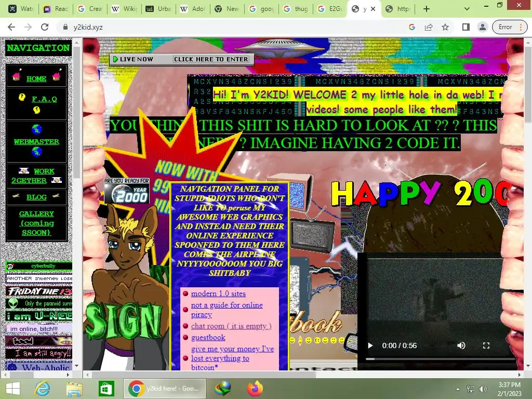The width and height of the screenshot is (532, 399).
Task: Expand the tab search chevron
Action: pyautogui.click(x=467, y=9)
